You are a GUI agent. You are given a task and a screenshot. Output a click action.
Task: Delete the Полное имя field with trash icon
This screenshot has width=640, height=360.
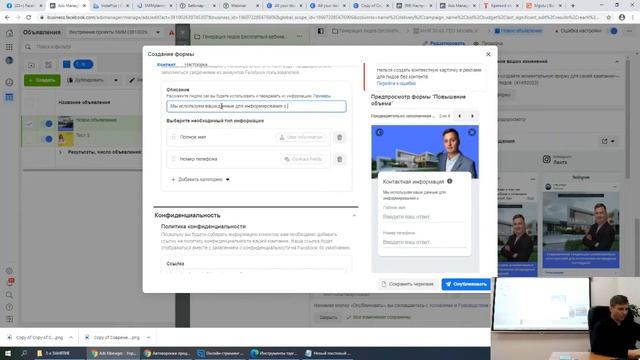coord(340,138)
